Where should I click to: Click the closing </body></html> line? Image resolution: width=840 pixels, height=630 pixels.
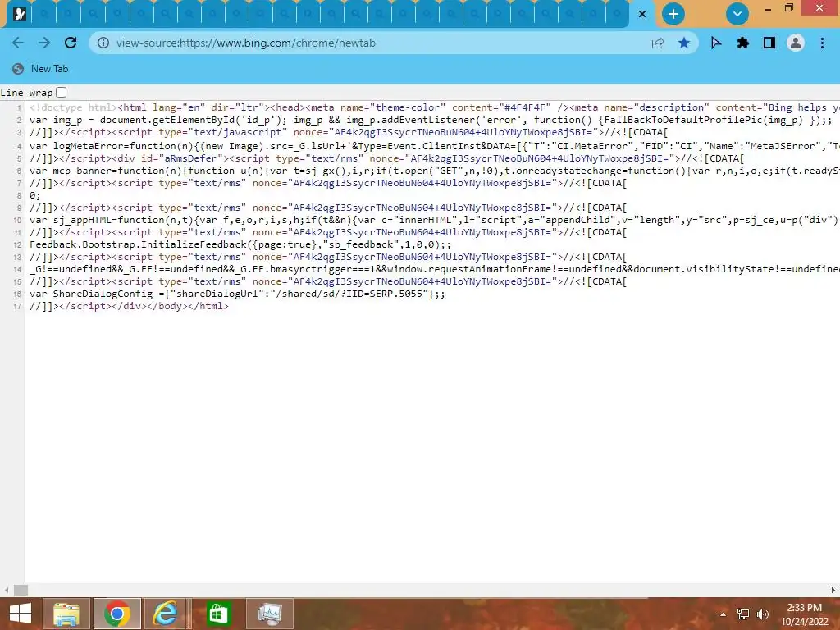(129, 306)
